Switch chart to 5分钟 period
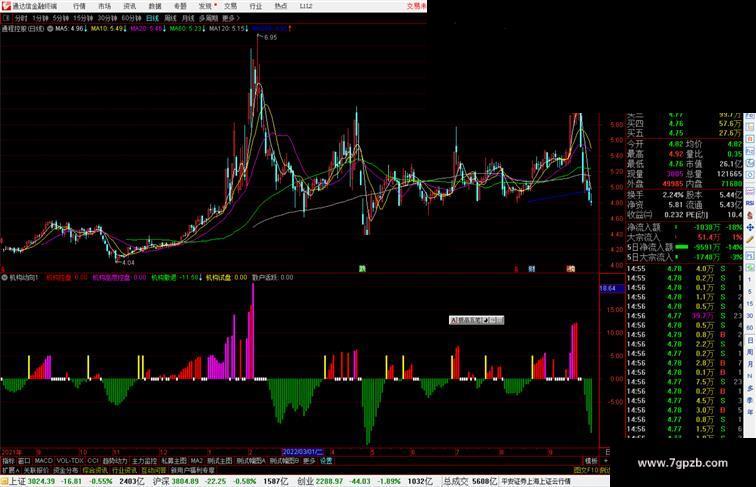This screenshot has height=487, width=756. (61, 18)
